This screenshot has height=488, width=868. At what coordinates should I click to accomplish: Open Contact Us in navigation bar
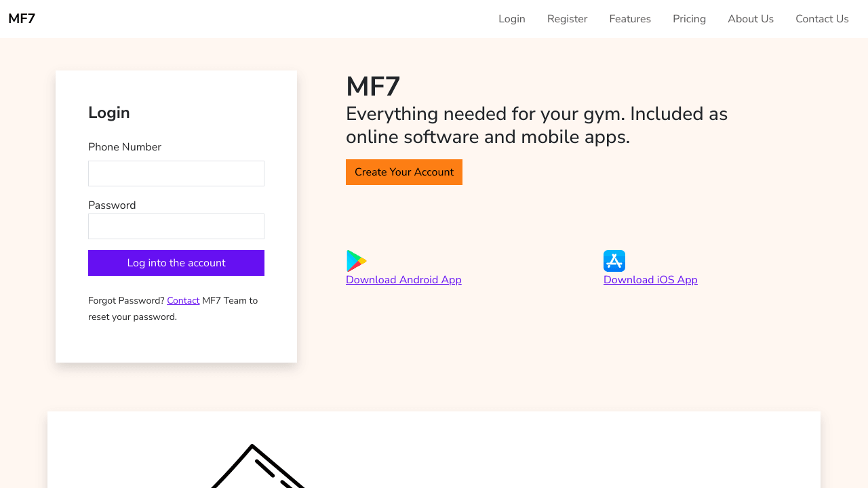(x=822, y=19)
